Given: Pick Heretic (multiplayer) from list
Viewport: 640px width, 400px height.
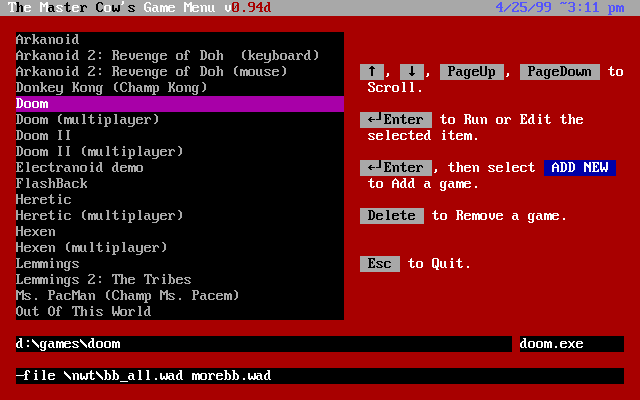Looking at the screenshot, I should [x=180, y=216].
